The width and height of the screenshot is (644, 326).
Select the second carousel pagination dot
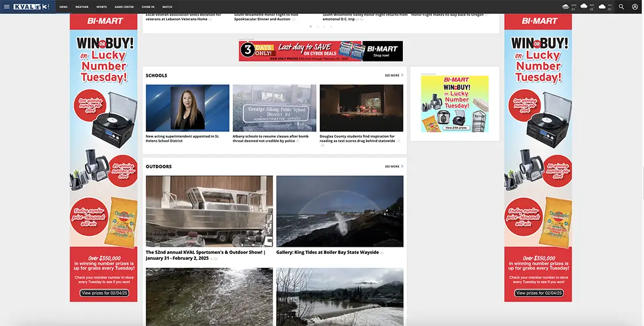click(x=317, y=26)
